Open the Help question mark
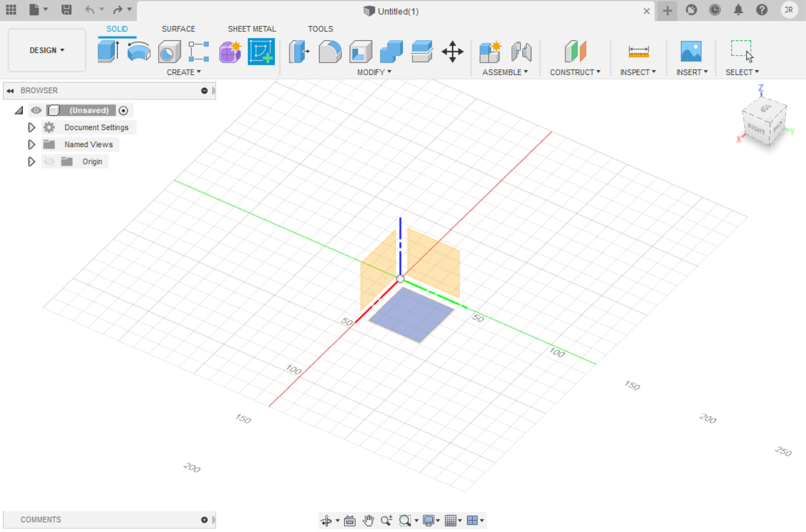Viewport: 806px width, 532px height. point(762,10)
